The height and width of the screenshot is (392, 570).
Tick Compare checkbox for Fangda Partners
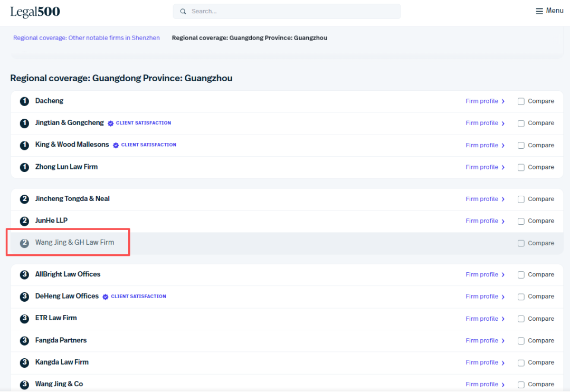(x=521, y=341)
